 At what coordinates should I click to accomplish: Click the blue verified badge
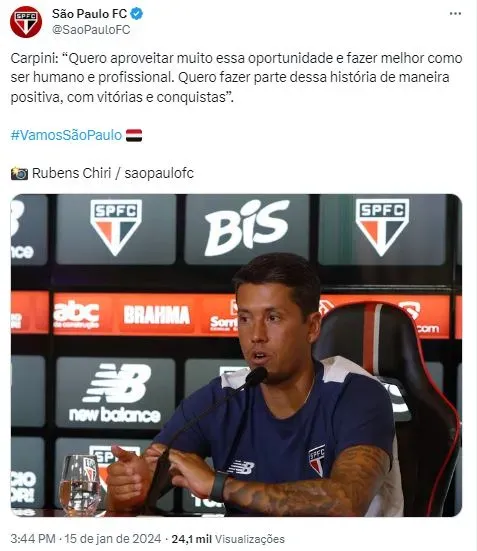(x=137, y=14)
